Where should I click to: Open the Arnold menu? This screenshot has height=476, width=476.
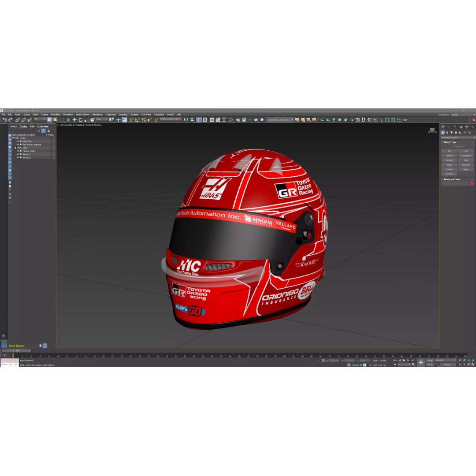click(x=170, y=115)
